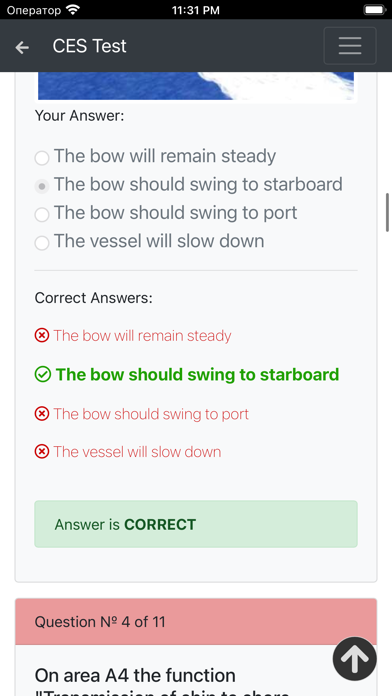This screenshot has height=696, width=392.
Task: Click the sea image above answers
Action: pos(196,86)
